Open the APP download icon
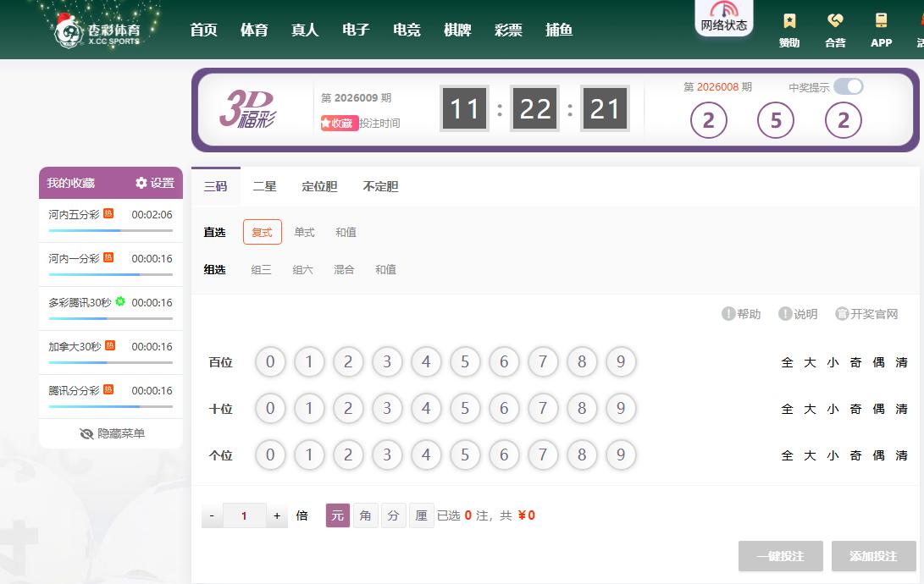The width and height of the screenshot is (924, 584). tap(881, 21)
